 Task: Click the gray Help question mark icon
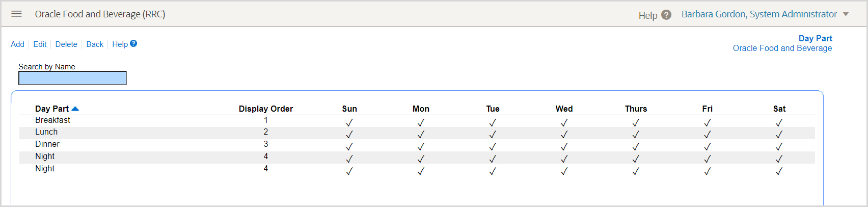666,15
